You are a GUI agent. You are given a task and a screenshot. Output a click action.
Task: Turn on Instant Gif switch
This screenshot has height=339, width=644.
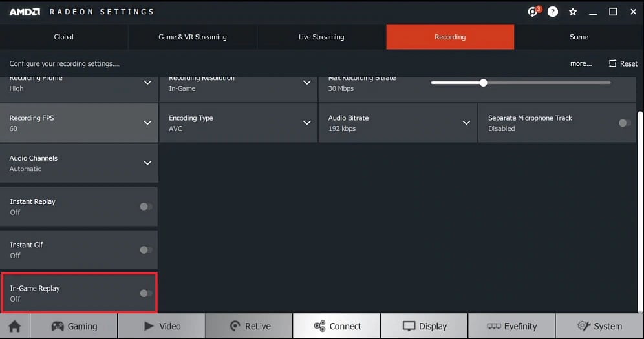click(x=145, y=250)
